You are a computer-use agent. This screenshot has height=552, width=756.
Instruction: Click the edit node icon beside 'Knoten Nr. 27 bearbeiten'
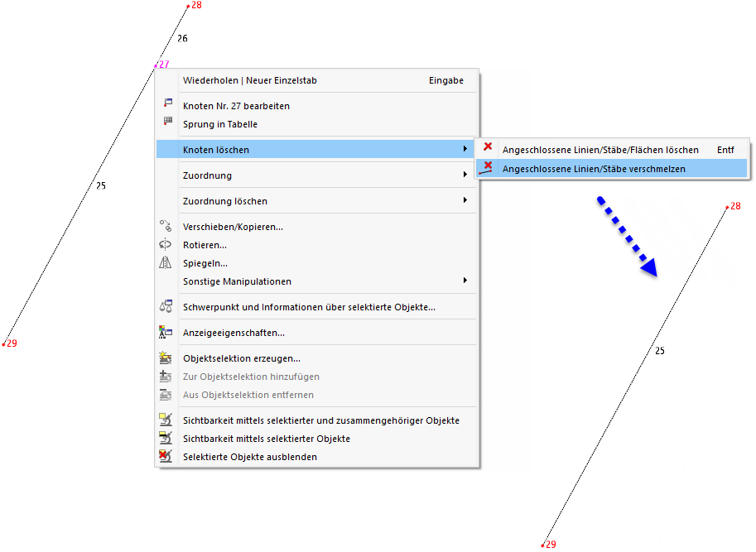pos(167,102)
